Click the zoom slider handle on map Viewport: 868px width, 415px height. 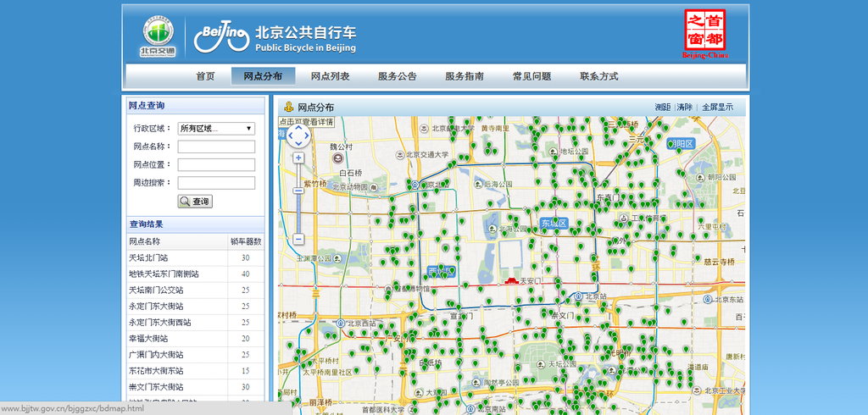tap(298, 191)
